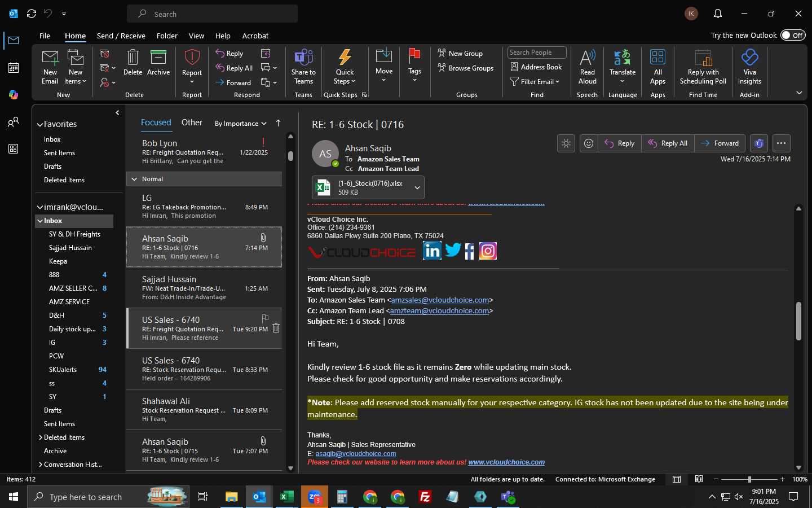Collapse the Favorites section
Screen dimensions: 812x508
[x=40, y=125]
